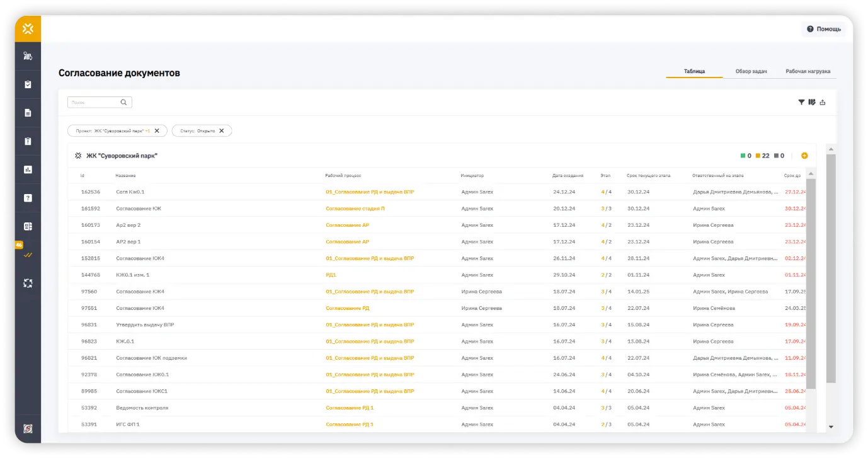Switch to the Обзор задач tab
This screenshot has width=868, height=458.
(751, 71)
